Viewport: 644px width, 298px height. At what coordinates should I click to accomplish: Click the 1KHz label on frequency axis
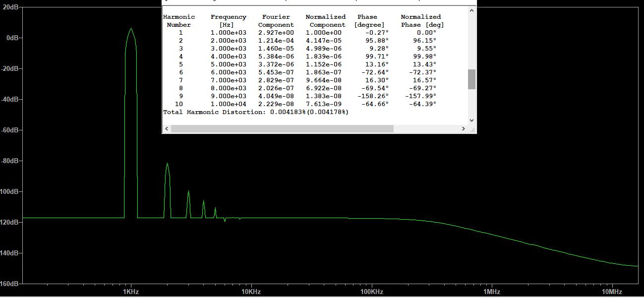click(x=131, y=292)
